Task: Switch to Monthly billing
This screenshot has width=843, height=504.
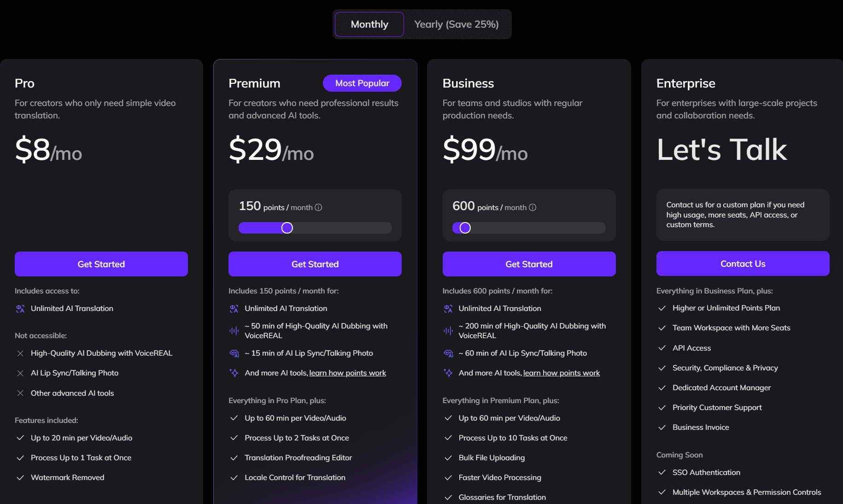Action: tap(369, 24)
